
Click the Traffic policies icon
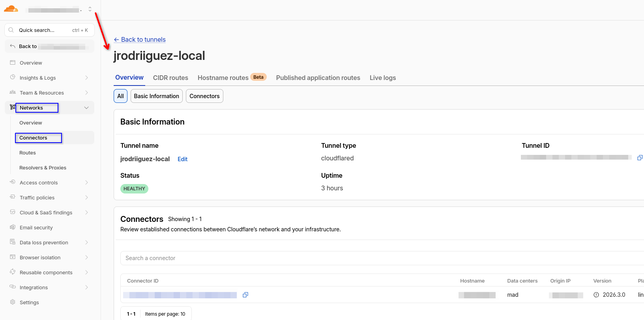[x=13, y=197]
